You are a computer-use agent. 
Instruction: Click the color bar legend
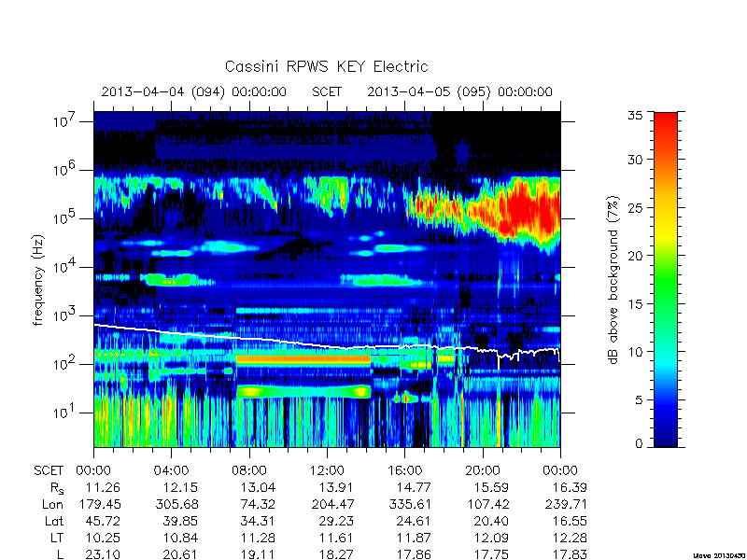(x=666, y=279)
